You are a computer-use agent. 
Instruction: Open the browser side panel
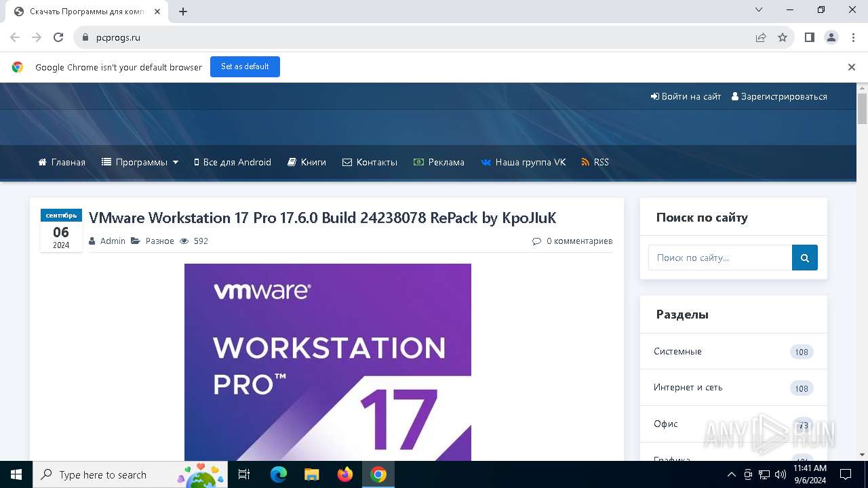pos(810,38)
